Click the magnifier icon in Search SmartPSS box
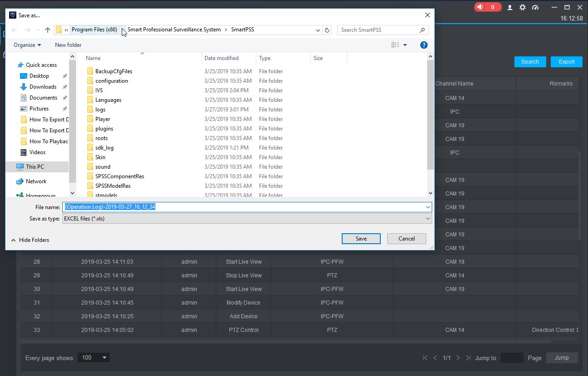The image size is (588, 376). click(x=422, y=30)
